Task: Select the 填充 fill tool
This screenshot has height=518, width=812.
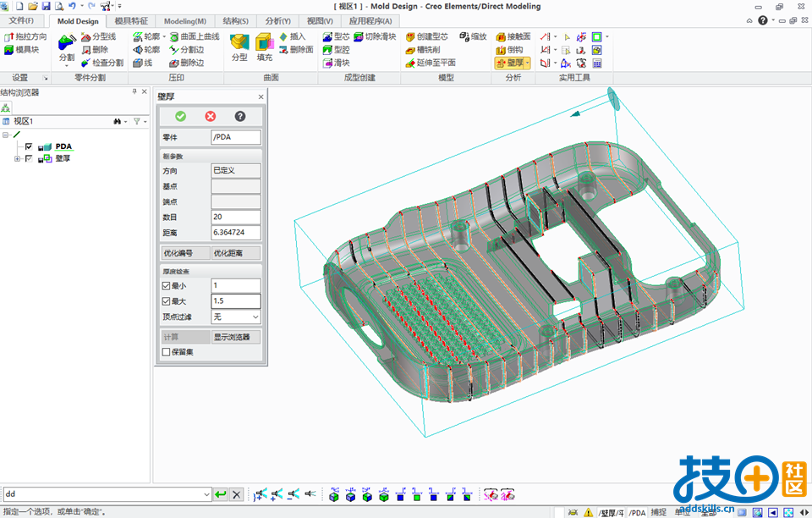Action: pyautogui.click(x=264, y=47)
